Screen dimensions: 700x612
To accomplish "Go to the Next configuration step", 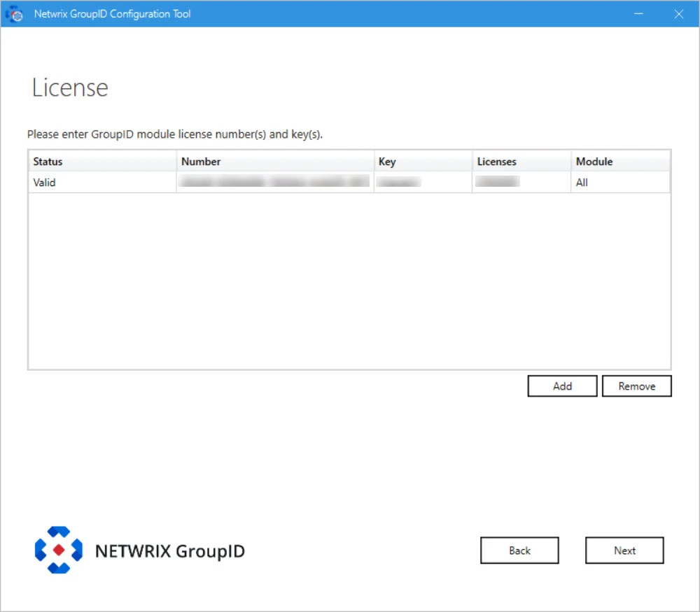I will pos(624,550).
